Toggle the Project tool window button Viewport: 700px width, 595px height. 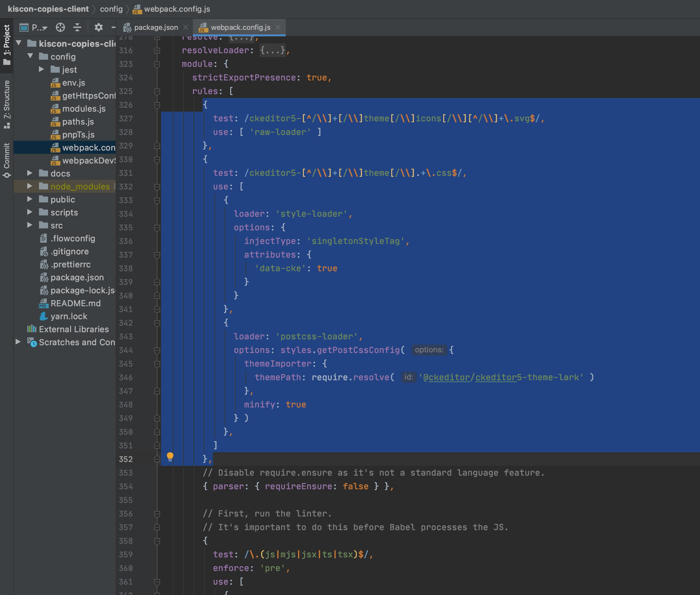pos(7,44)
